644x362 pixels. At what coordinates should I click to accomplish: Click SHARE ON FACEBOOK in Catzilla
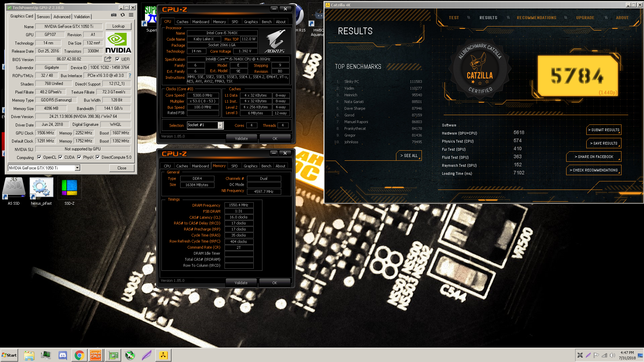coord(594,157)
